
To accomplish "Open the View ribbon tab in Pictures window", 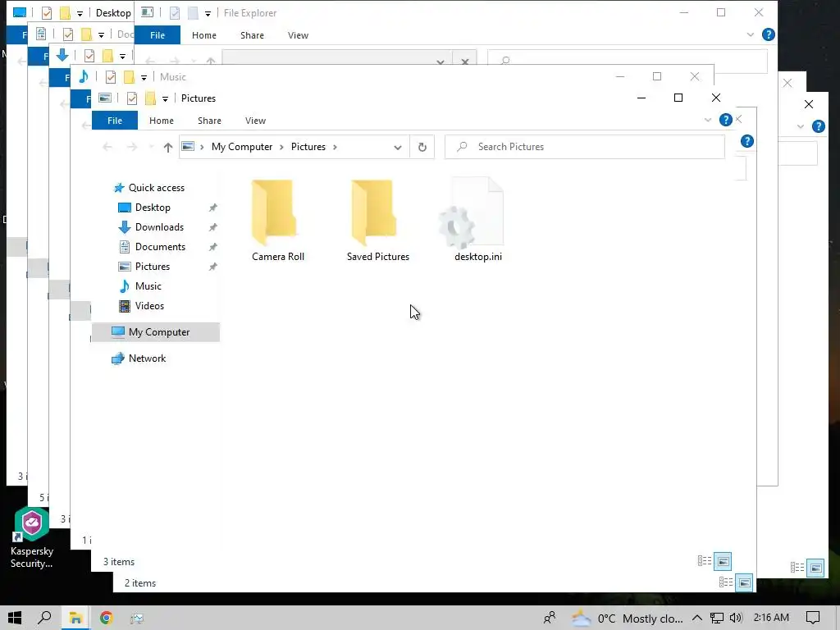I will (256, 121).
